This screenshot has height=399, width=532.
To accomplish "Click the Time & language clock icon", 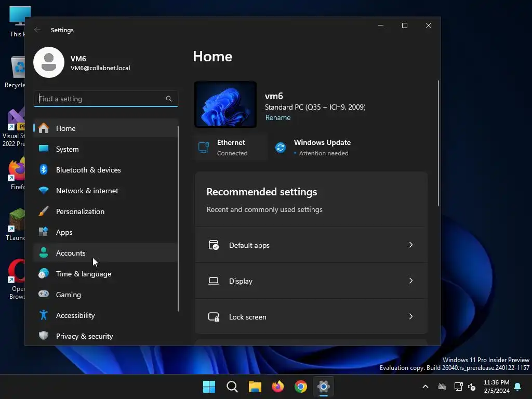I will pos(44,273).
